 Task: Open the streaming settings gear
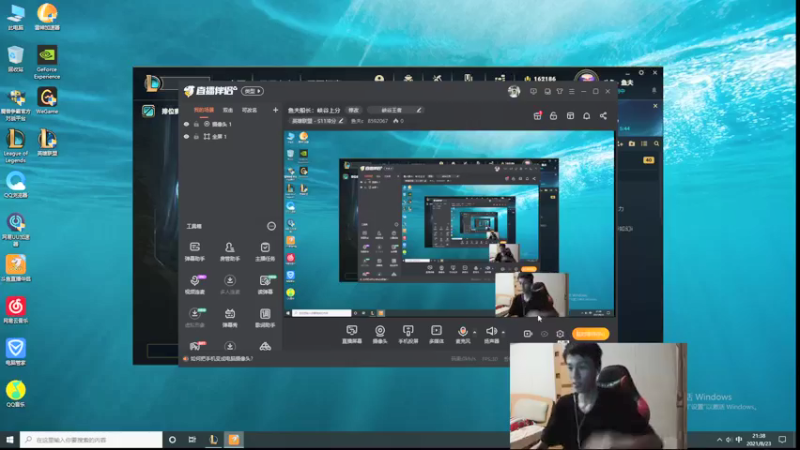(x=560, y=334)
